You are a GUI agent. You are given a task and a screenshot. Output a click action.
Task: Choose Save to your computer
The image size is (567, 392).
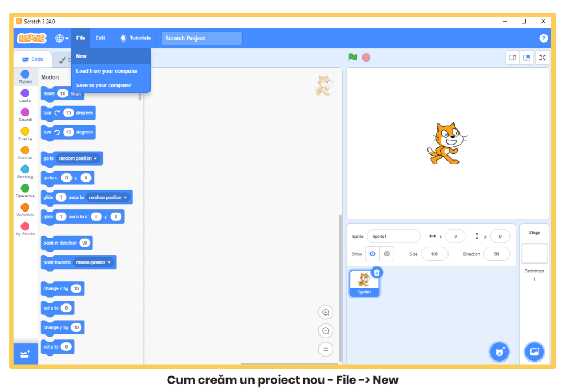pos(104,85)
